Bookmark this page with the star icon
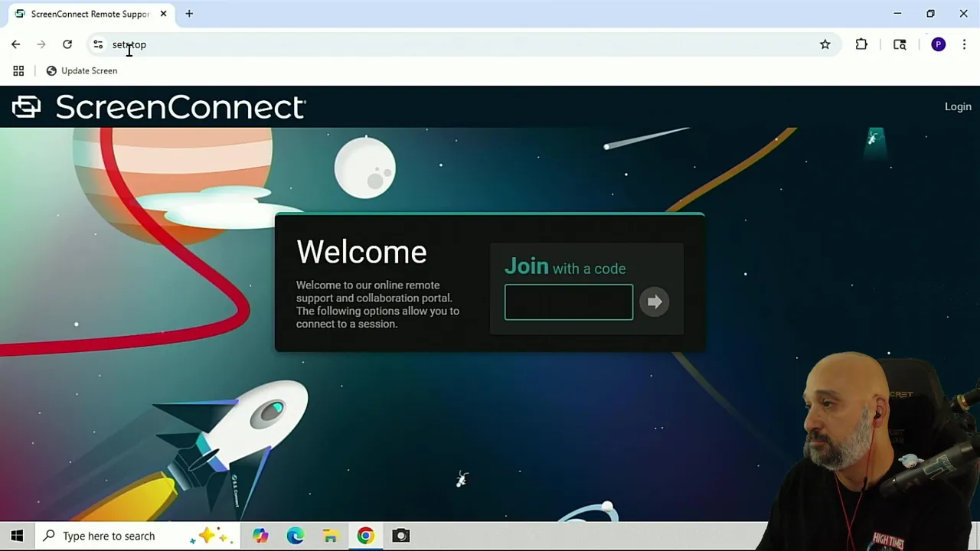The width and height of the screenshot is (980, 551). (825, 44)
